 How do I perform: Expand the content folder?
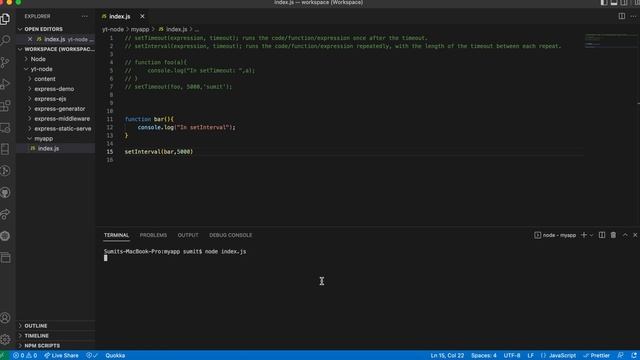pos(44,79)
